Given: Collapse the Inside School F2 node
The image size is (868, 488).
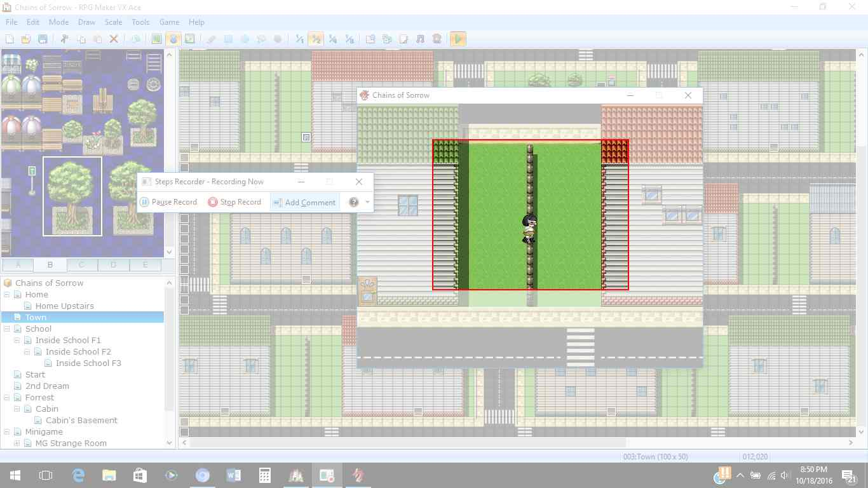Looking at the screenshot, I should pyautogui.click(x=27, y=352).
